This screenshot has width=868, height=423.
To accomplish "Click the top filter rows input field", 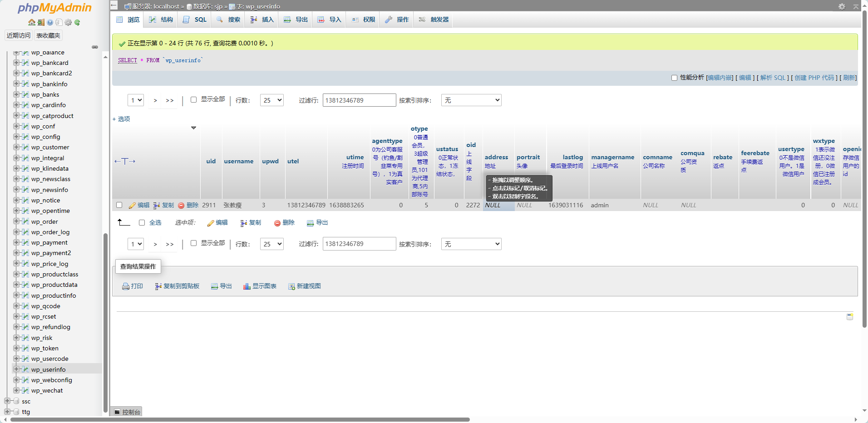I will (359, 100).
